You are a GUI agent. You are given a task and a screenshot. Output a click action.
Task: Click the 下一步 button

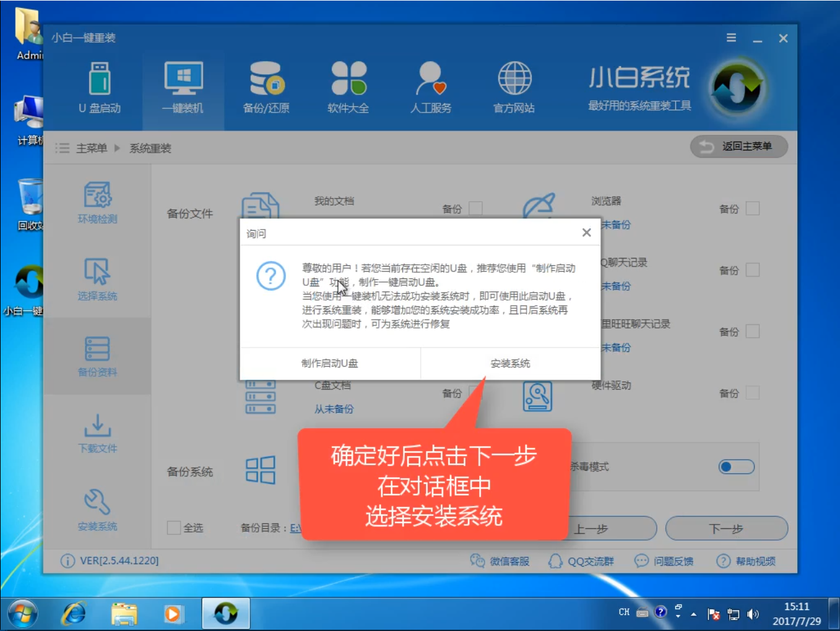727,529
